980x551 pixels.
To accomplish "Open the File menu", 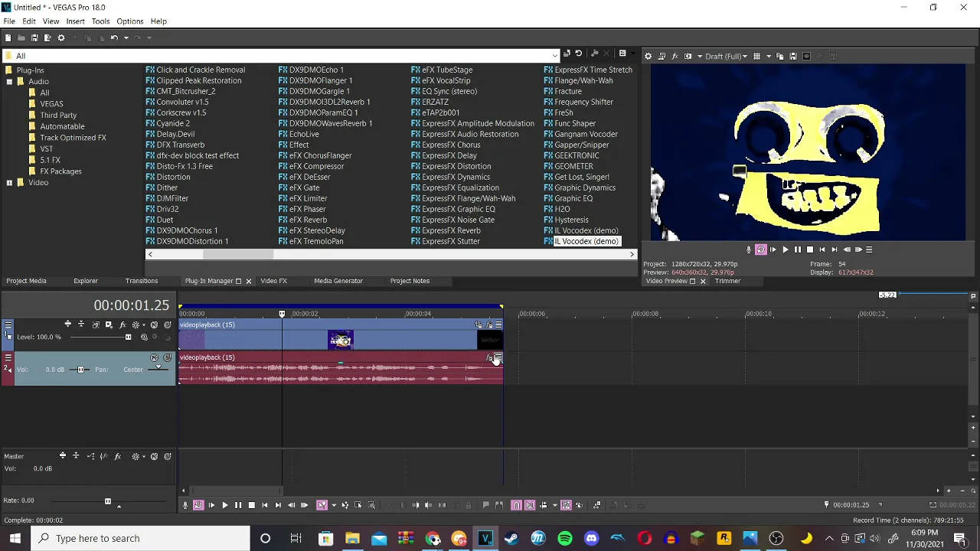I will (9, 21).
